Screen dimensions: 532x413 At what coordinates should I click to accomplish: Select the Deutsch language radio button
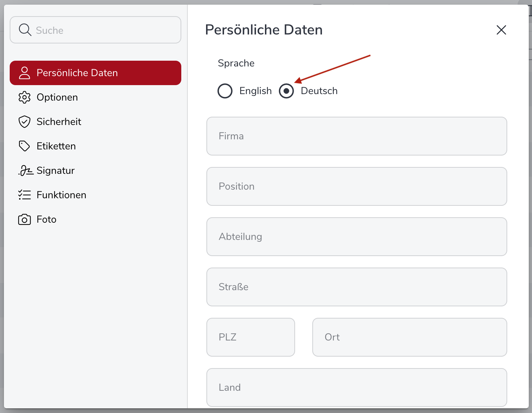(x=286, y=91)
